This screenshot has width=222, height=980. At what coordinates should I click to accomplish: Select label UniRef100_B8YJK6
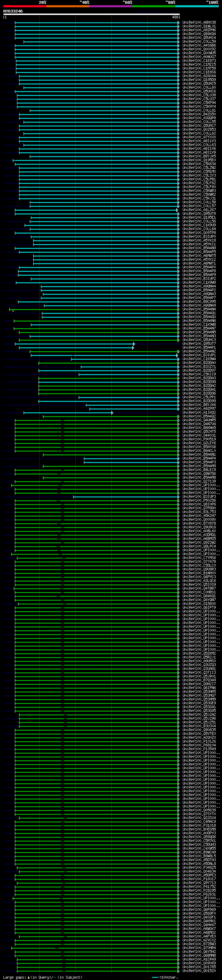point(199,405)
